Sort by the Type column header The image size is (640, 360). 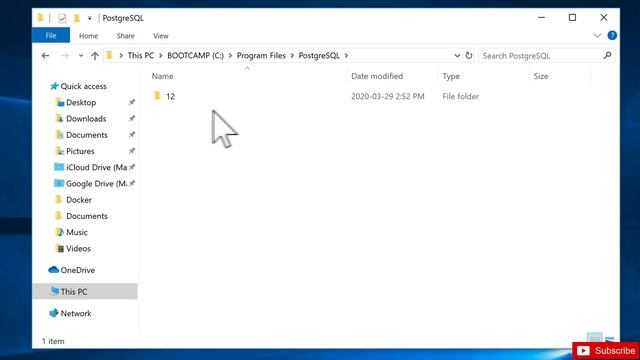coord(451,76)
